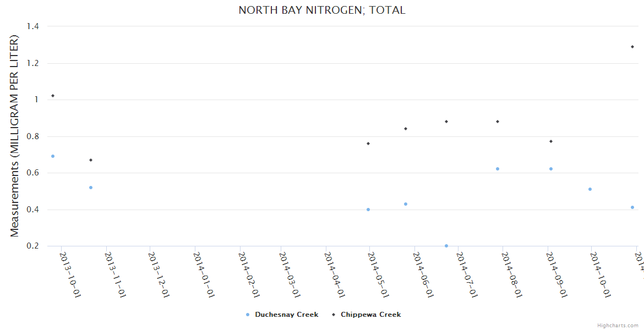Click the y-axis title Measurements (Milligram per Liter)
644x330 pixels.
click(x=15, y=136)
